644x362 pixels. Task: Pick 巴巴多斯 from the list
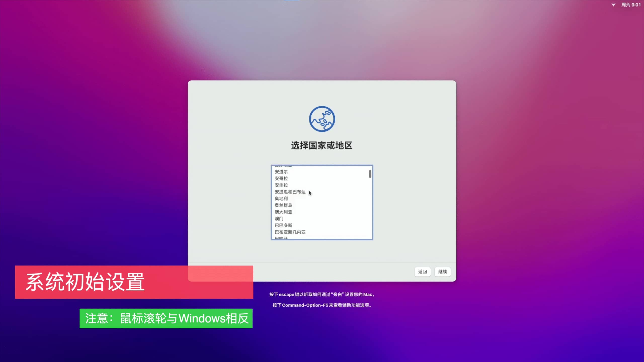pyautogui.click(x=283, y=225)
